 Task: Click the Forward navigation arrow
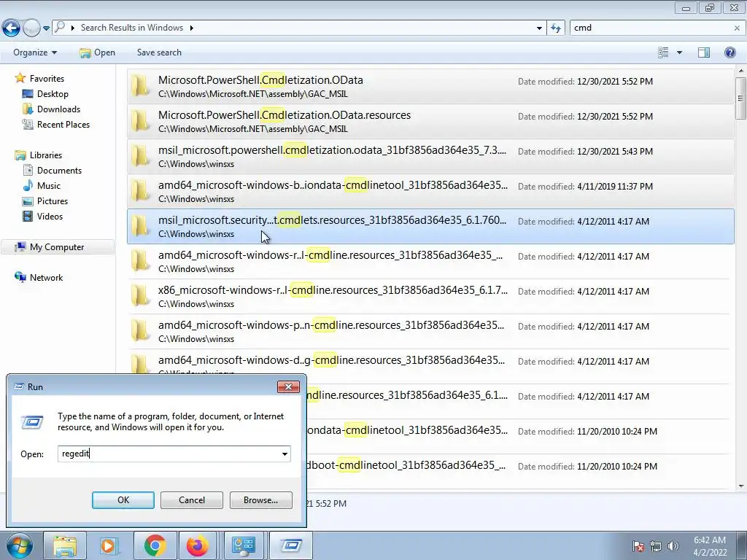coord(31,28)
